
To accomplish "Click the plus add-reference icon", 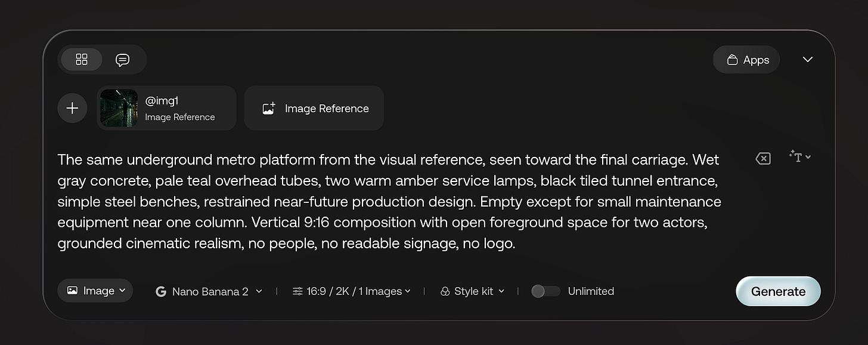I will click(72, 108).
